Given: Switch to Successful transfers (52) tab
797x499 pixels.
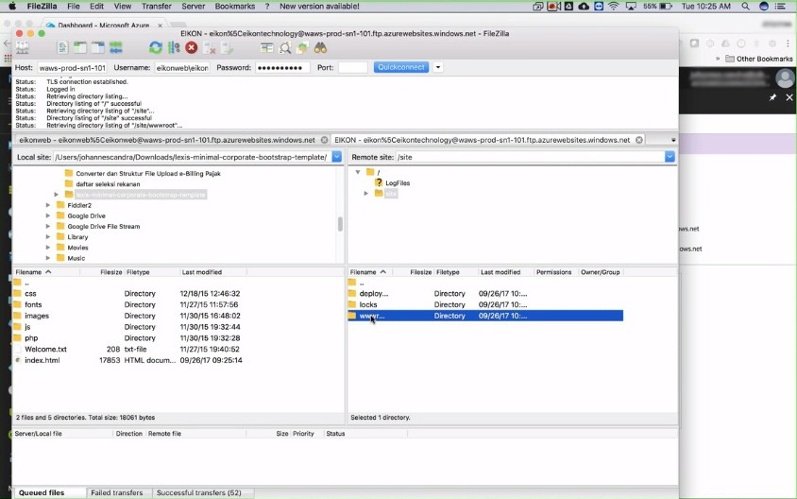Looking at the screenshot, I should pos(199,492).
